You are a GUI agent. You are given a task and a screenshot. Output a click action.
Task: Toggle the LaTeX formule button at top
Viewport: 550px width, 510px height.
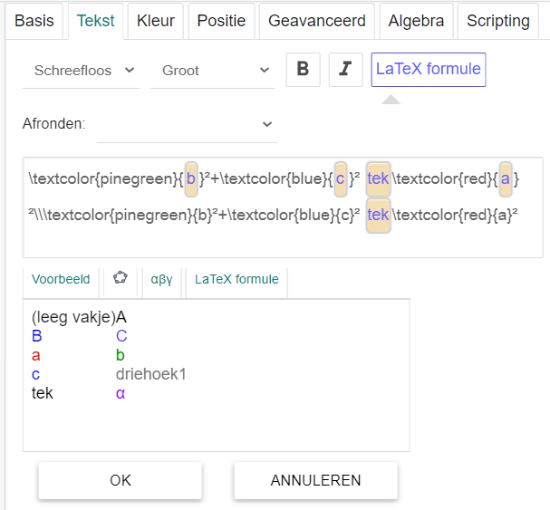point(428,69)
